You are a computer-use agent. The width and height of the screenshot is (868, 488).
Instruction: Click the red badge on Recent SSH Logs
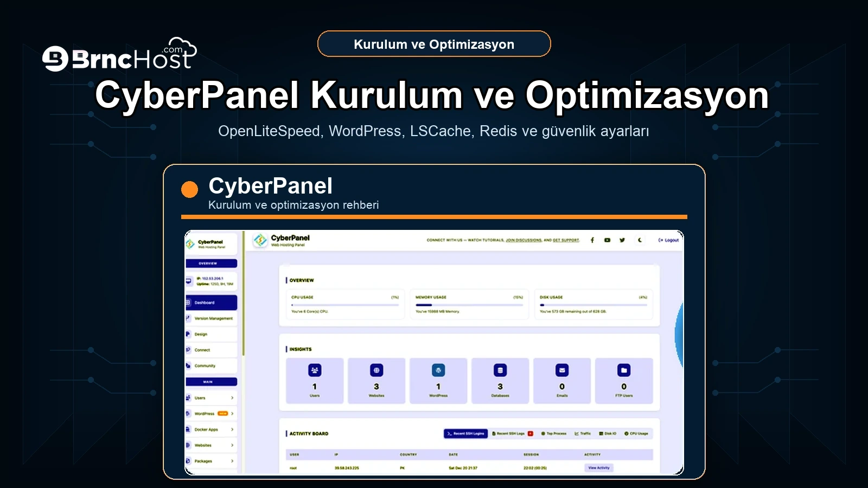click(531, 433)
